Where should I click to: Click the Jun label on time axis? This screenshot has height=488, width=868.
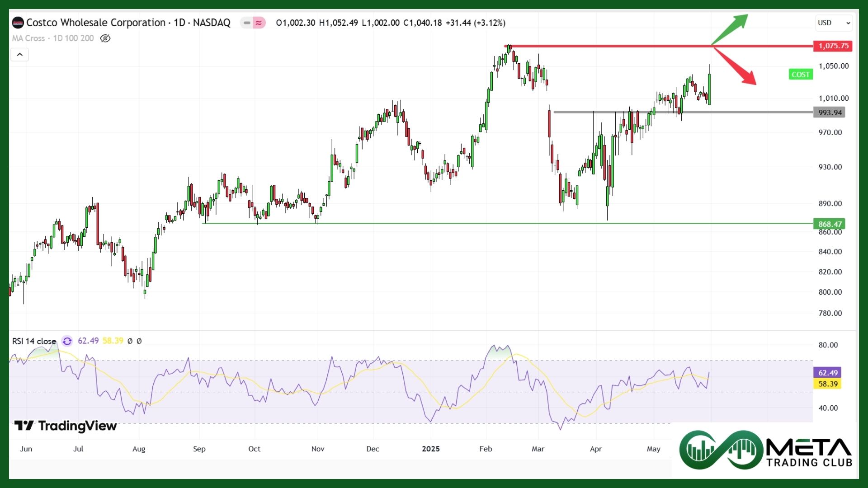26,449
